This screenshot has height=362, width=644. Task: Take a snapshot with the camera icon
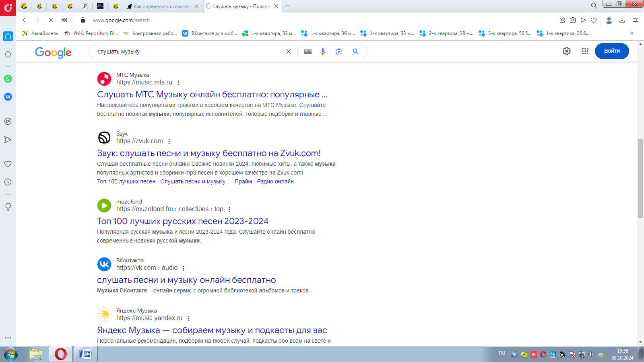(x=573, y=20)
